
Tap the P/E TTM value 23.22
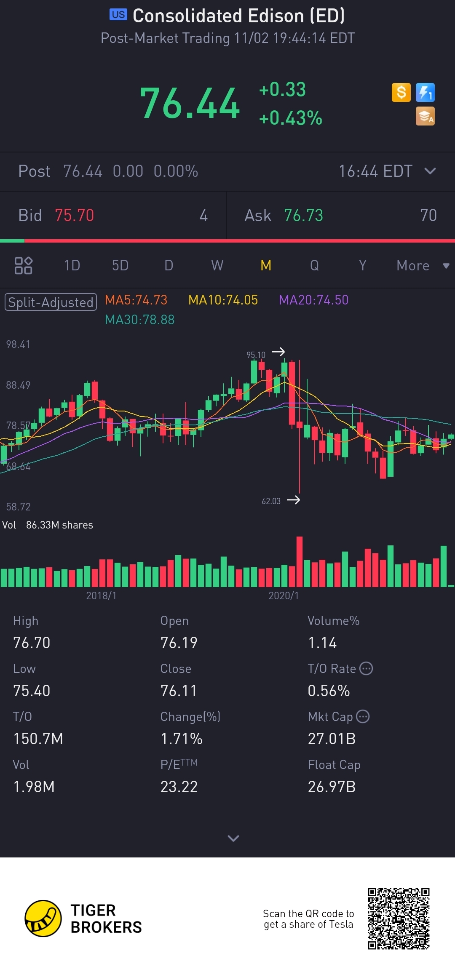(x=179, y=787)
